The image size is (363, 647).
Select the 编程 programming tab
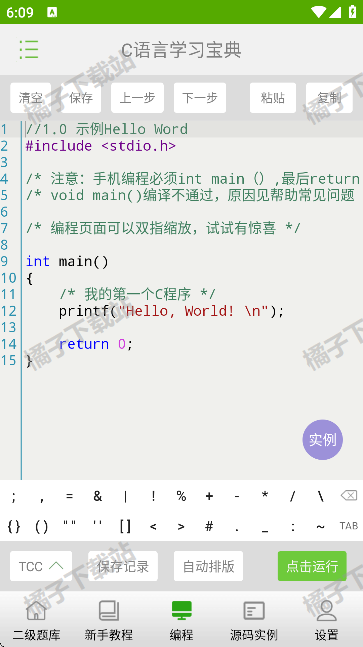click(182, 621)
